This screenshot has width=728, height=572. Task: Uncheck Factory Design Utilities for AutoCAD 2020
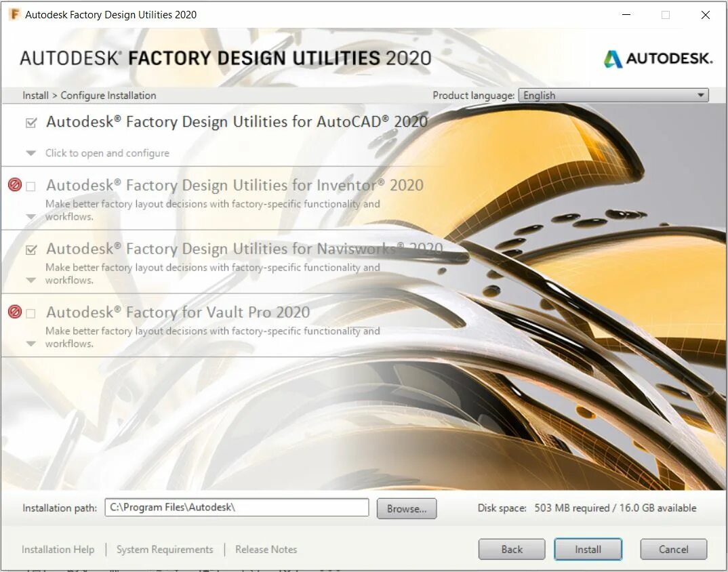(x=31, y=123)
